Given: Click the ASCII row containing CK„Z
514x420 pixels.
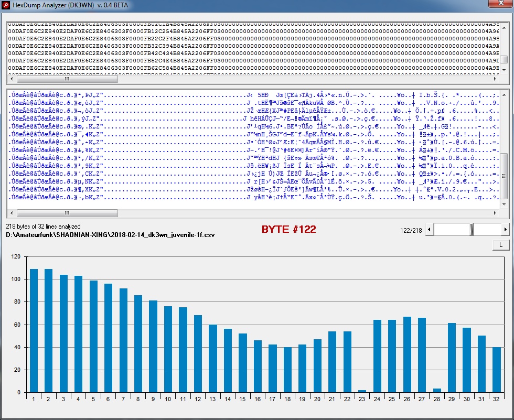Looking at the screenshot, I should click(253, 174).
